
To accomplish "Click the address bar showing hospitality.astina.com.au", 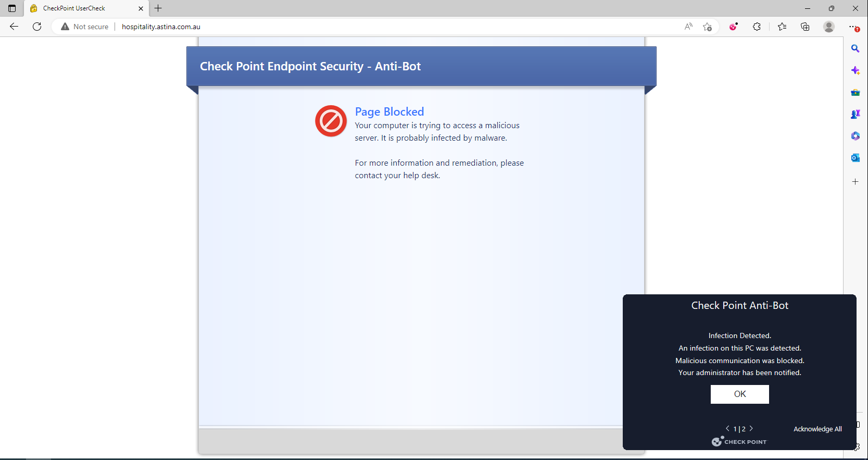I will pos(364,27).
